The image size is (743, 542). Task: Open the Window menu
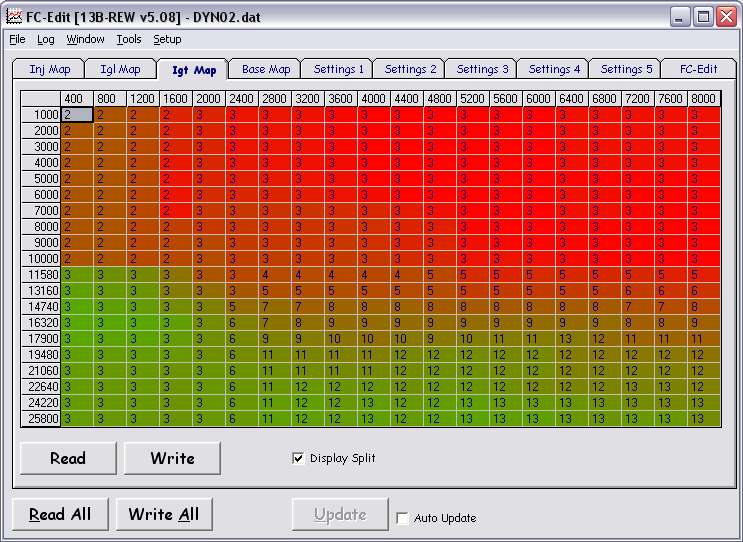click(x=85, y=39)
